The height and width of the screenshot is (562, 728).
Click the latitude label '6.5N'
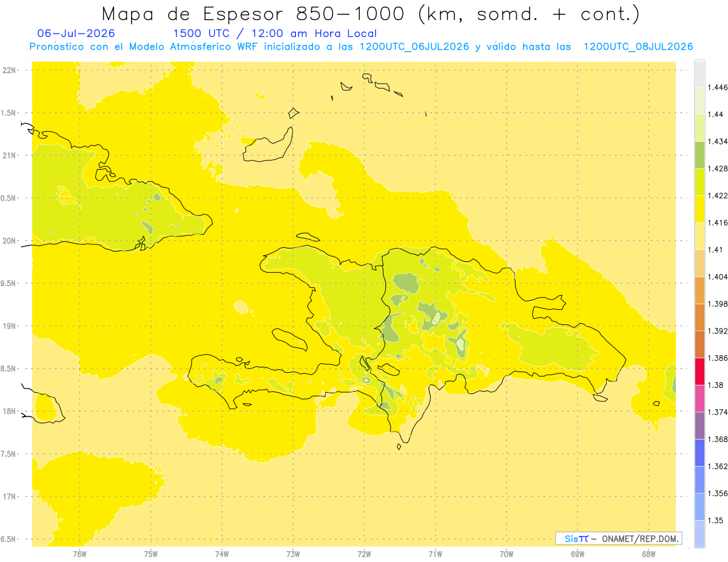coord(9,539)
